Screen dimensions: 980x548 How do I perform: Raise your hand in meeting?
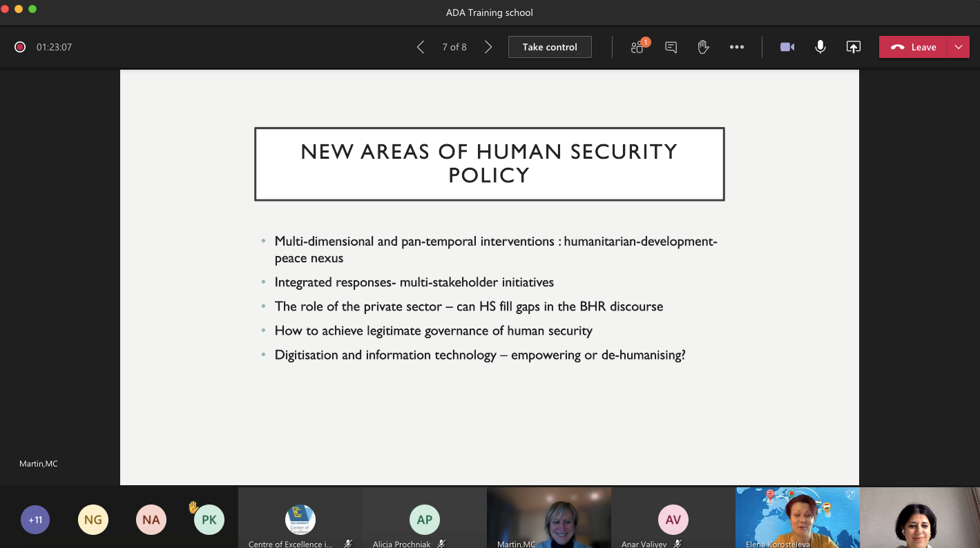click(x=703, y=47)
